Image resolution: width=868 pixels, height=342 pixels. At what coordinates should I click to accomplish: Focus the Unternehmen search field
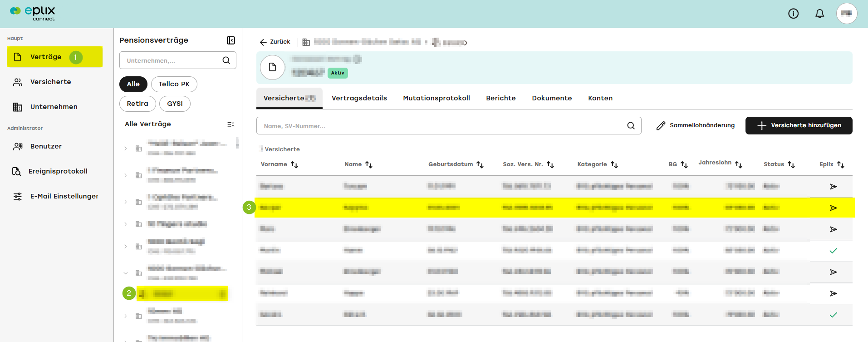click(178, 60)
